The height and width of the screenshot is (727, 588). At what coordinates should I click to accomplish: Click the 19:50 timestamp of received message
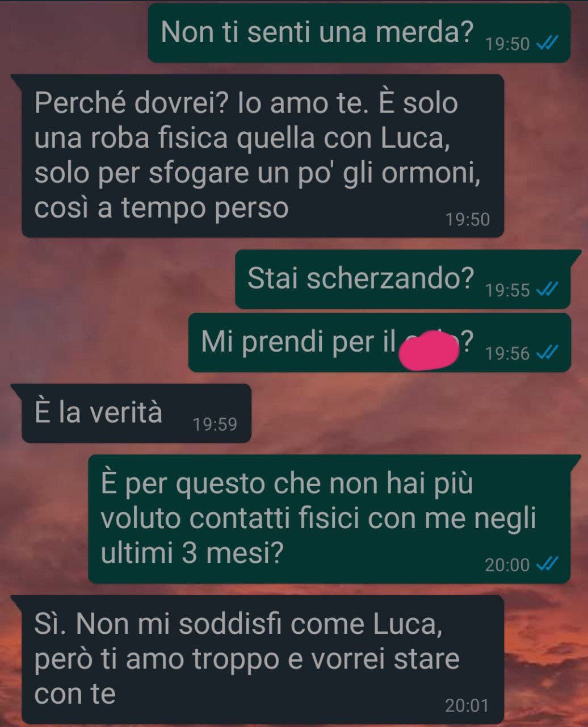click(467, 219)
